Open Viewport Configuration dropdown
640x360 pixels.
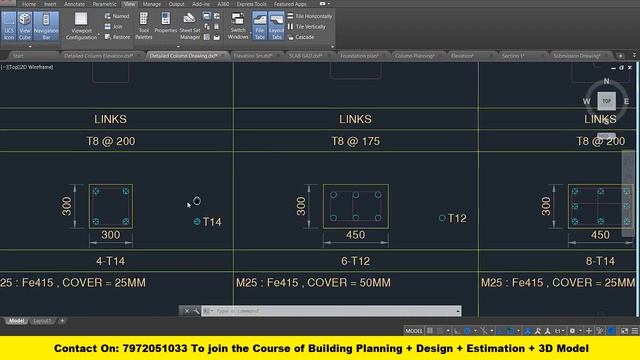81,26
